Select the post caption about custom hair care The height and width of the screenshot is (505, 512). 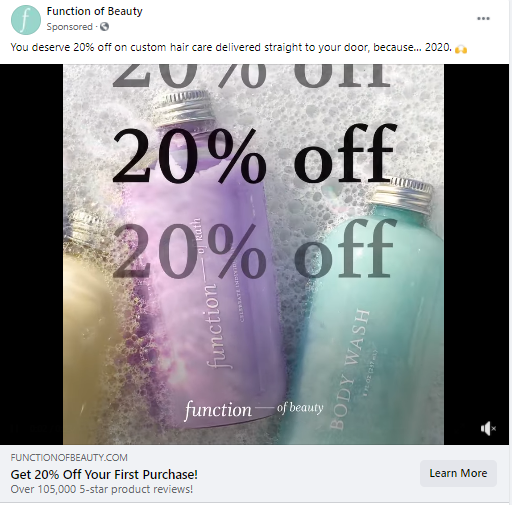(238, 48)
